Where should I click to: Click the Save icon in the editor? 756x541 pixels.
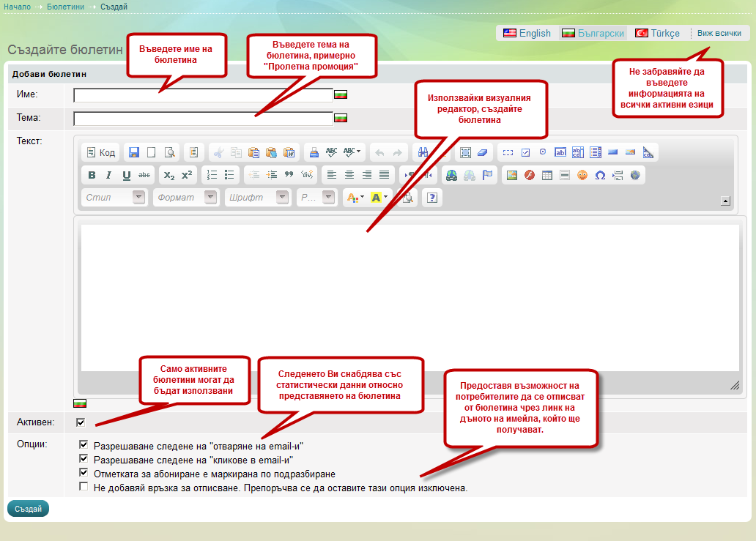point(134,152)
